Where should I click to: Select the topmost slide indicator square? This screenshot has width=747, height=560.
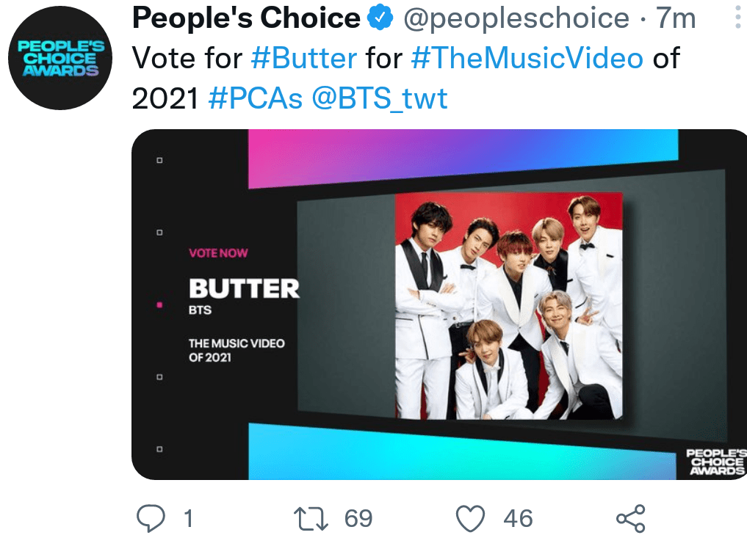[x=160, y=161]
